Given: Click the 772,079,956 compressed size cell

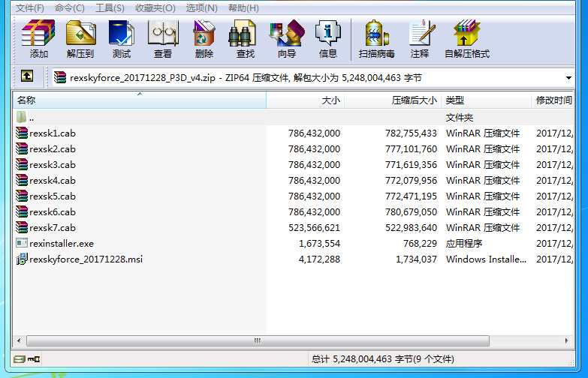Looking at the screenshot, I should point(411,180).
